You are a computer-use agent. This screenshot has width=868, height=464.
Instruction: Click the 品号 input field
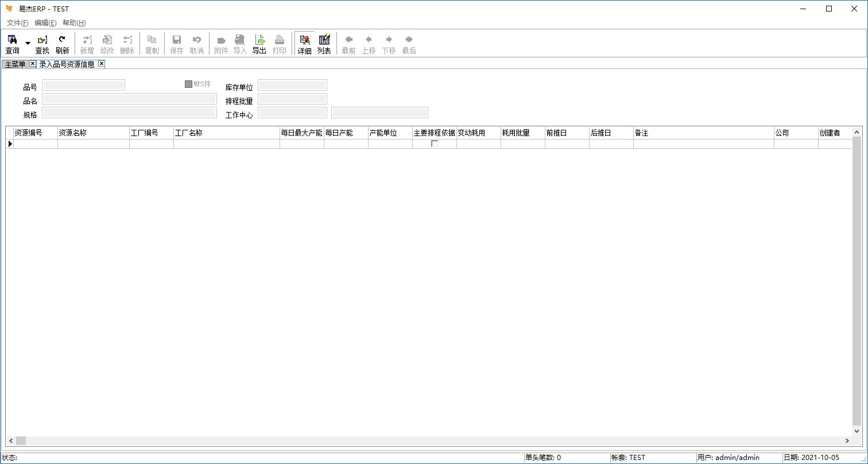(83, 85)
